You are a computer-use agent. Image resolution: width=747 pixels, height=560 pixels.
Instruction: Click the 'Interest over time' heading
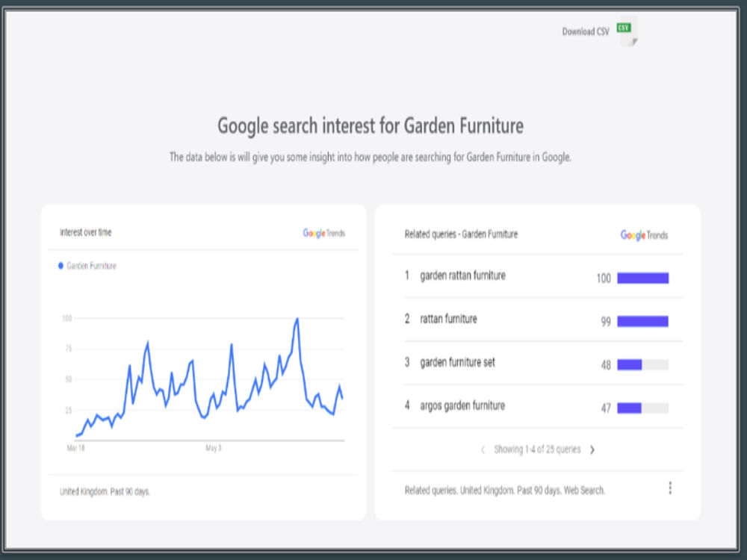pos(86,232)
